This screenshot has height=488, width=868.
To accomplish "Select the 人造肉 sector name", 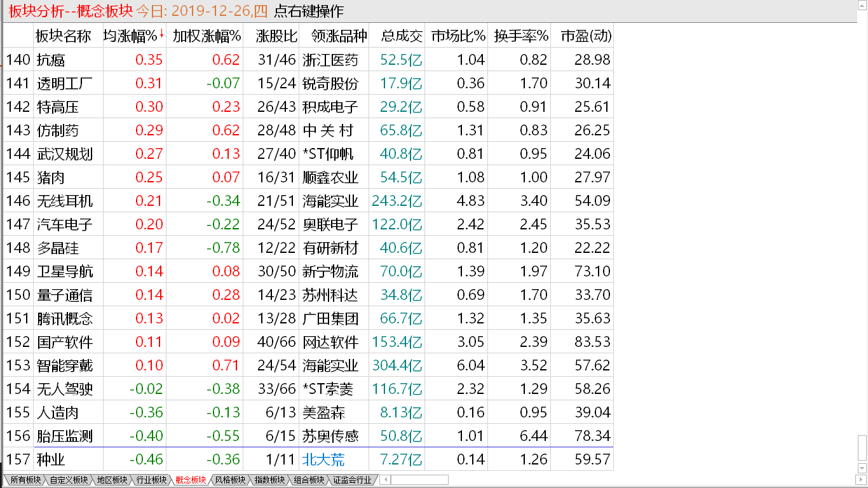I will 58,412.
